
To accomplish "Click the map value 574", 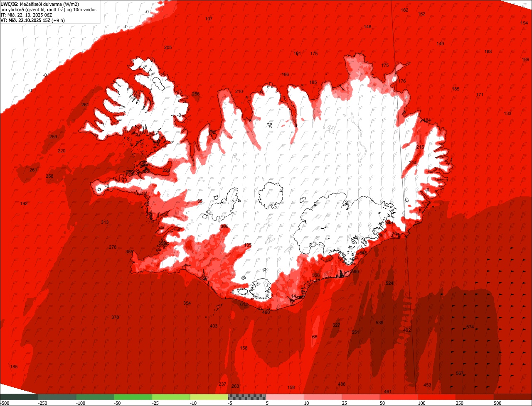I will tap(470, 327).
